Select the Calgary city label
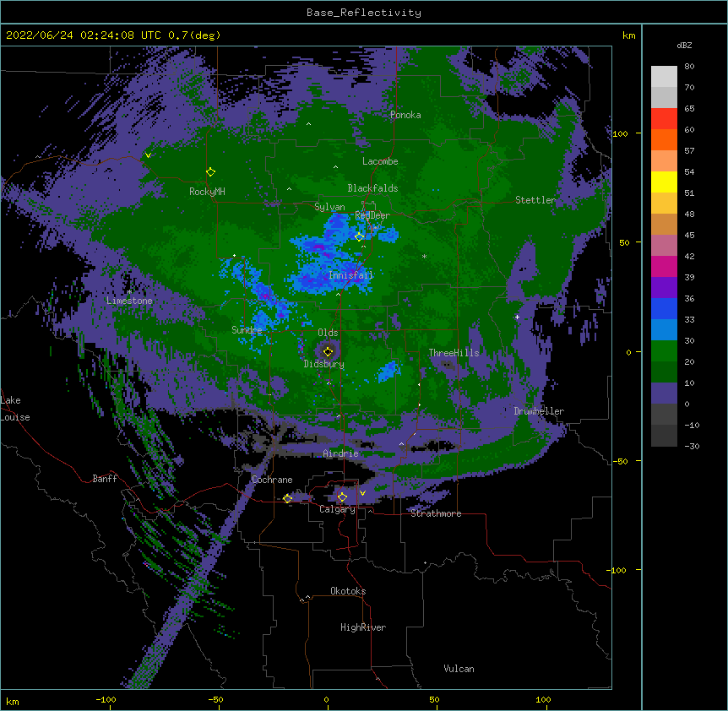Viewport: 728px width, 711px height. point(337,509)
